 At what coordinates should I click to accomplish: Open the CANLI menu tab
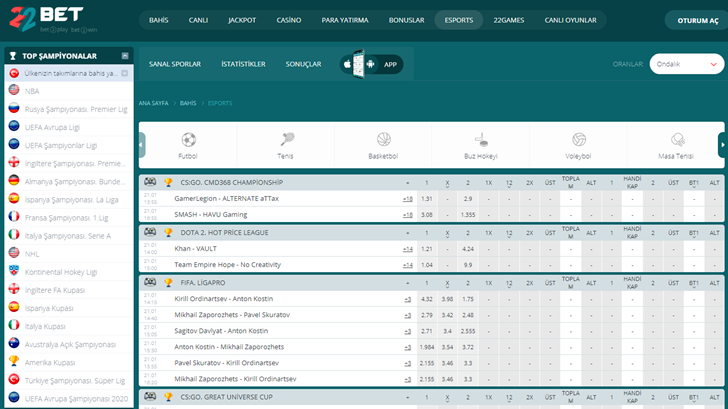198,20
